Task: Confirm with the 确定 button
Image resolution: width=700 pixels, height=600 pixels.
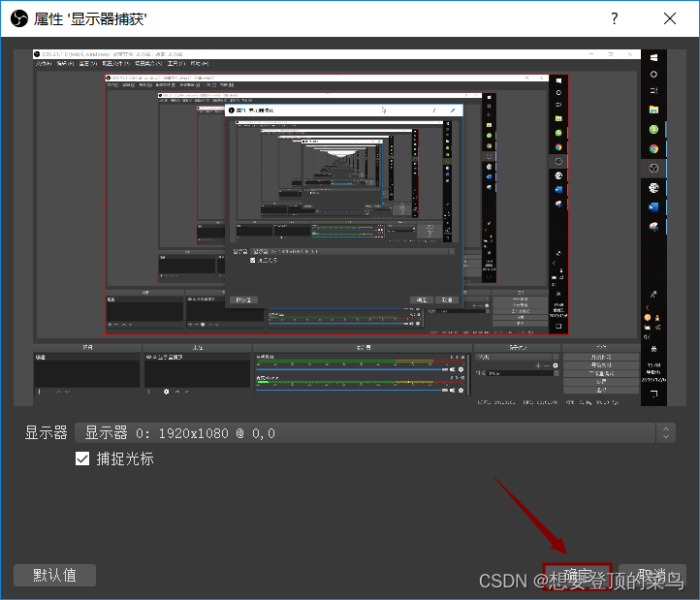Action: pos(577,575)
